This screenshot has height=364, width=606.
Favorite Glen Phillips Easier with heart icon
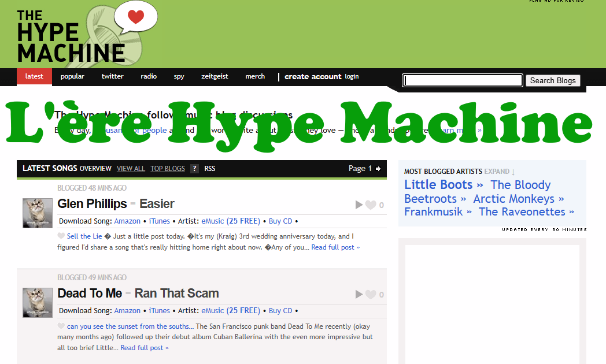(371, 205)
